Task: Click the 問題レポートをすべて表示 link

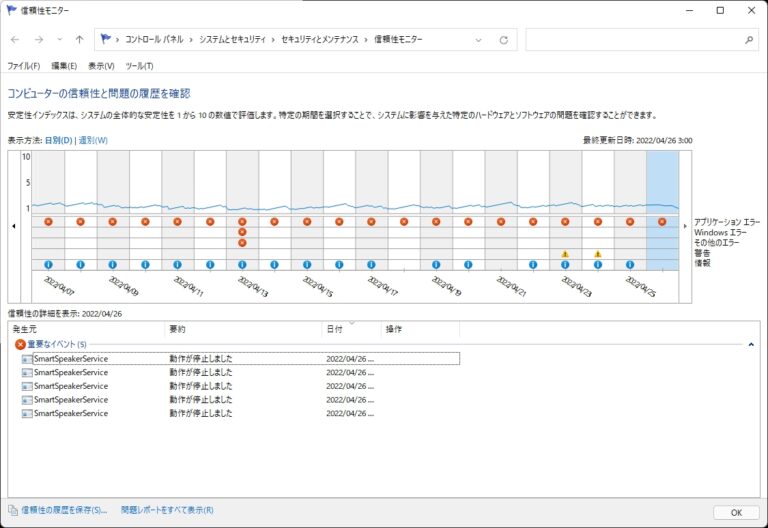Action: click(x=167, y=510)
